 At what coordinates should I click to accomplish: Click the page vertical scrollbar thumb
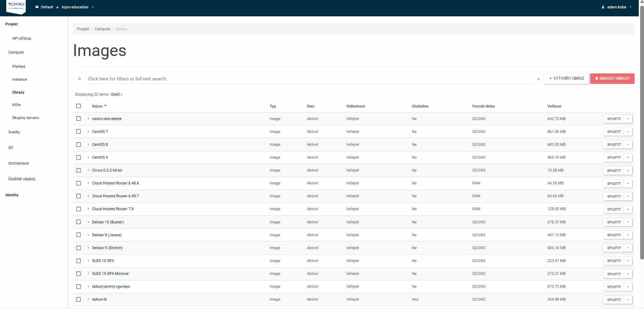[642, 132]
